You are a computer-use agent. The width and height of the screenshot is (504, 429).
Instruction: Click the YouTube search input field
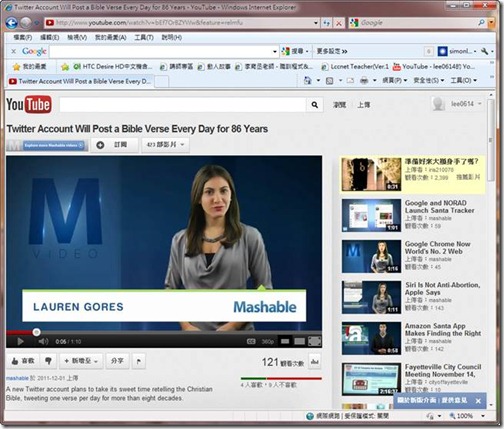click(x=183, y=105)
